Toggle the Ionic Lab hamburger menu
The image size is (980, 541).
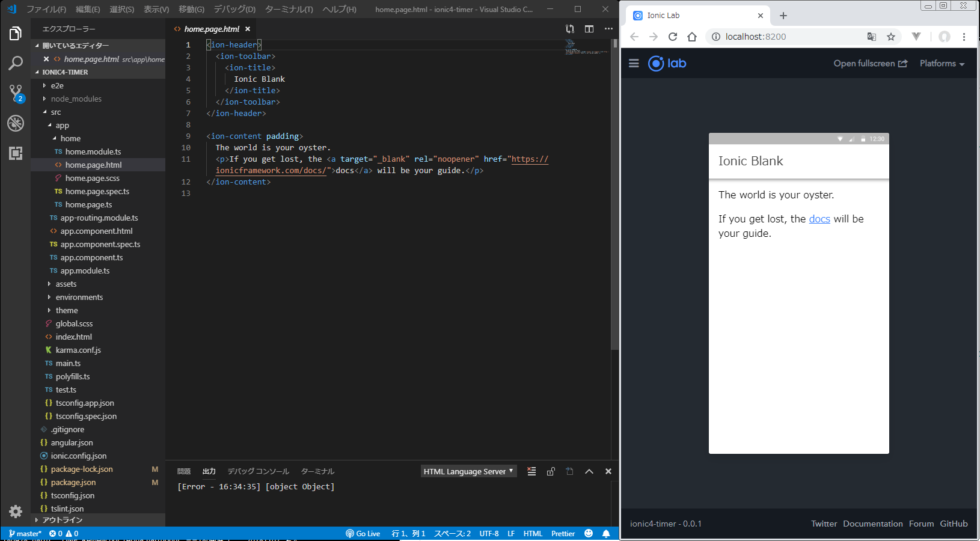(634, 63)
